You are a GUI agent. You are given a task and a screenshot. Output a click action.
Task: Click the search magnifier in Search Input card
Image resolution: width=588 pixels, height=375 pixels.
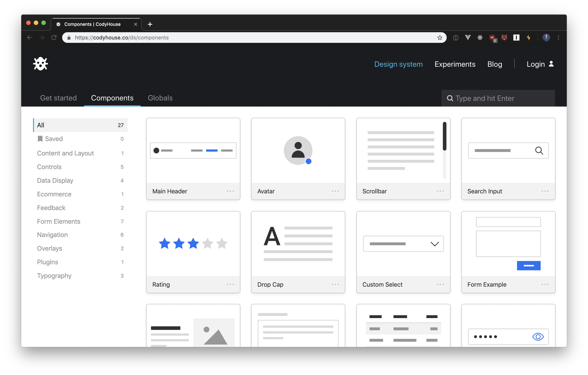tap(539, 151)
